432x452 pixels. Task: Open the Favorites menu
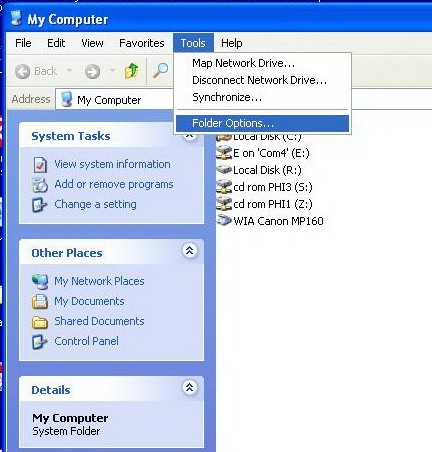click(142, 43)
